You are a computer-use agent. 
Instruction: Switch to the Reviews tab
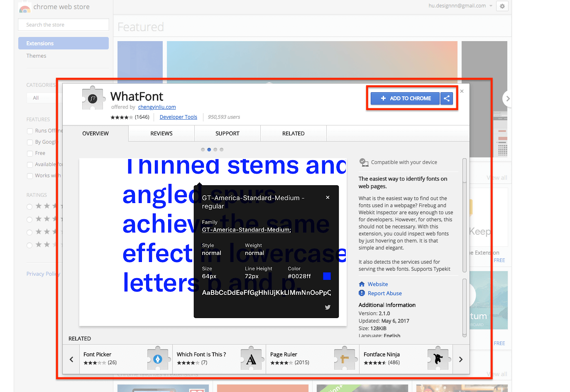pyautogui.click(x=161, y=133)
